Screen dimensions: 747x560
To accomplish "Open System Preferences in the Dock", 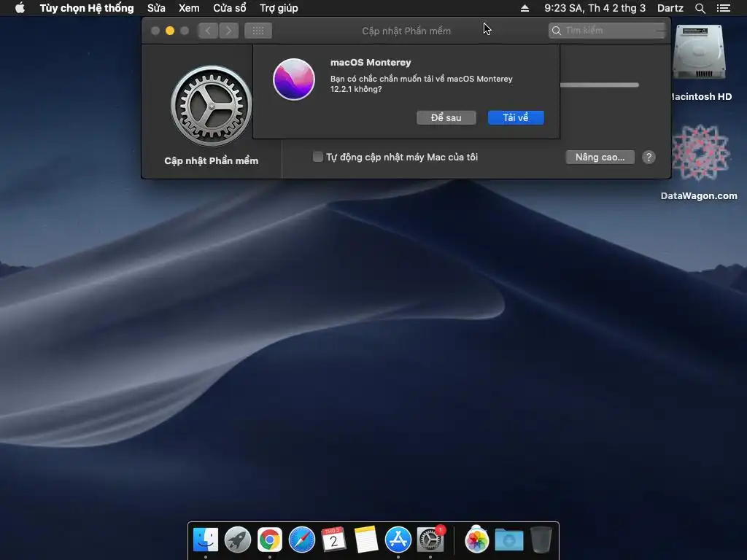I will 430,540.
